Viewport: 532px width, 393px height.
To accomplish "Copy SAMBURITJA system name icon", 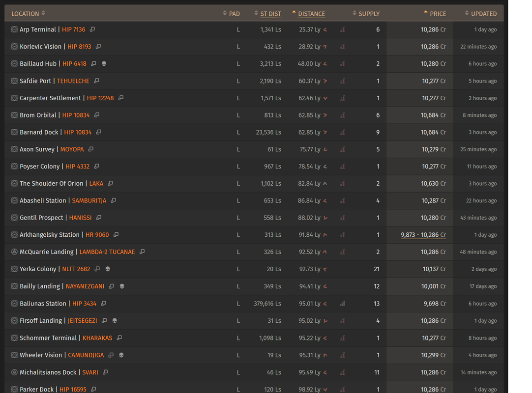I will (113, 200).
